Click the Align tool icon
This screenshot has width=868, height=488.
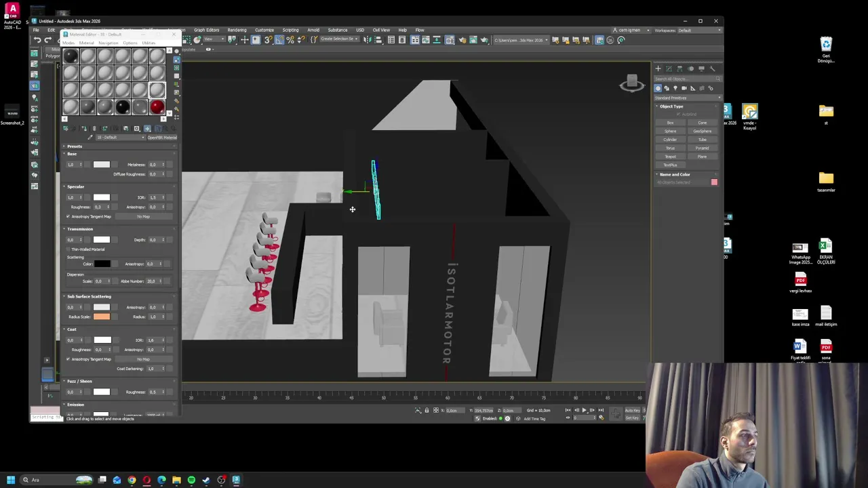click(x=377, y=40)
